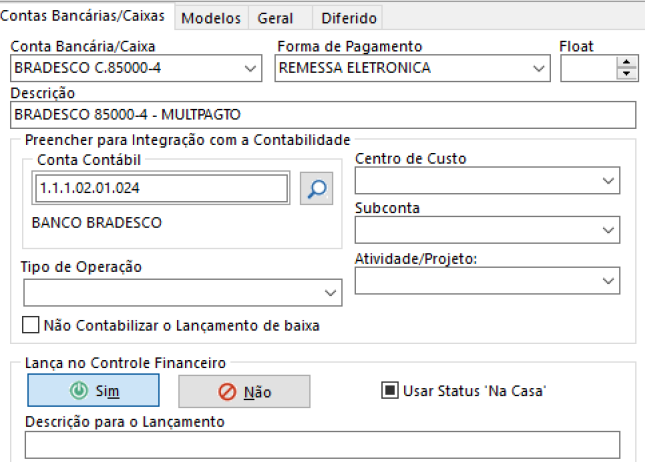
Task: Expand the Forma de Pagamento dropdown
Action: point(540,68)
